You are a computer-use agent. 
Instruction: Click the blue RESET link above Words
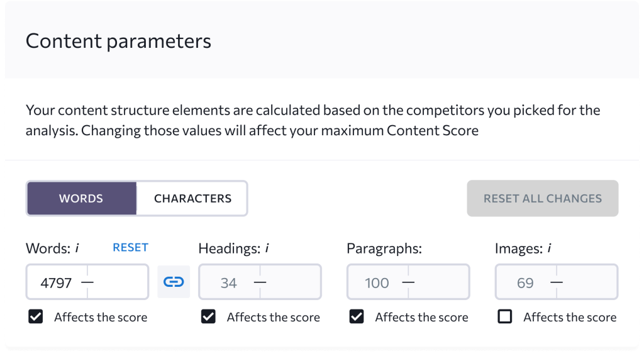pos(130,248)
